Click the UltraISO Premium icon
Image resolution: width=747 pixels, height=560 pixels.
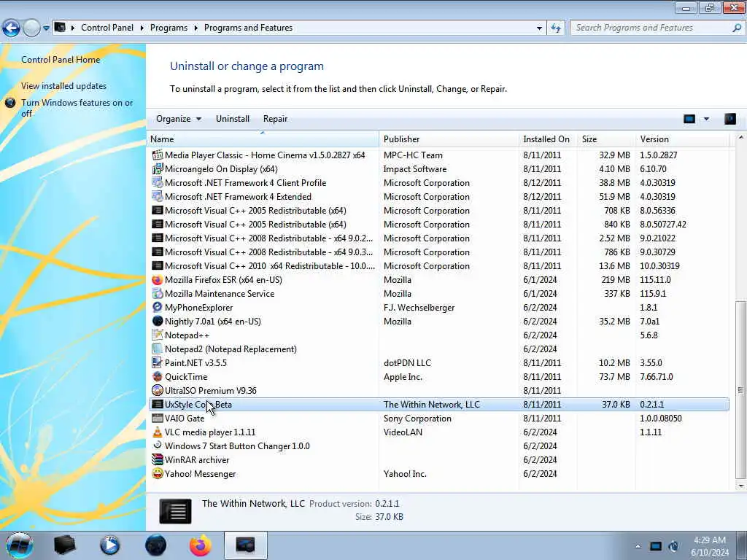pyautogui.click(x=158, y=391)
